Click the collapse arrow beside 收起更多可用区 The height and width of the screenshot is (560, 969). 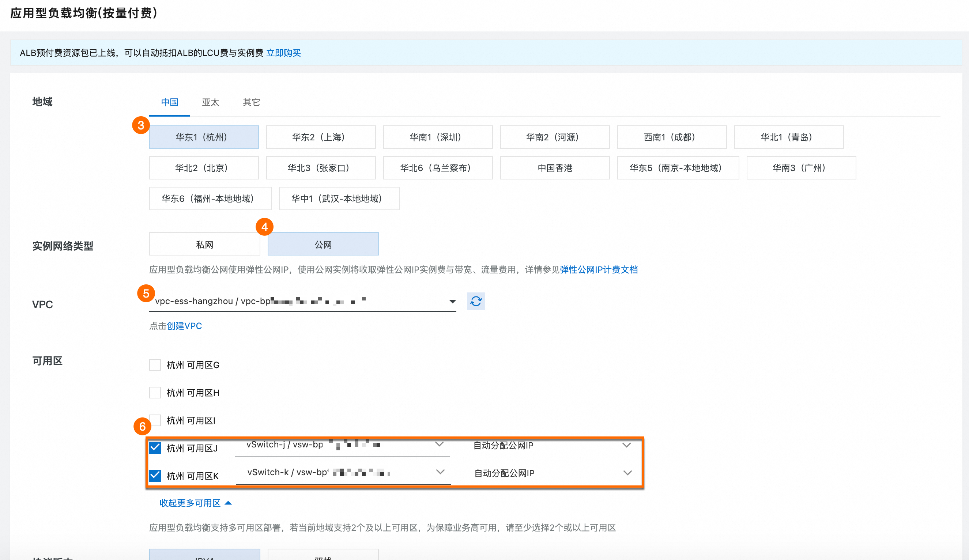pyautogui.click(x=228, y=503)
